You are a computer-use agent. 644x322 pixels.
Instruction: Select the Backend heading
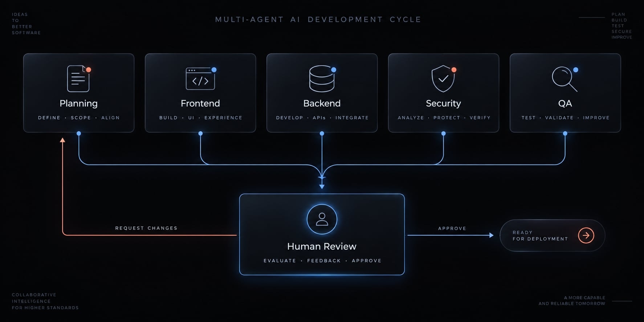[x=322, y=103]
